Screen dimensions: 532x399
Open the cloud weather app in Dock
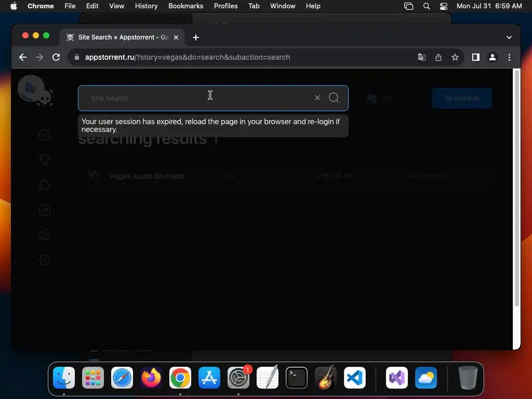pyautogui.click(x=426, y=378)
